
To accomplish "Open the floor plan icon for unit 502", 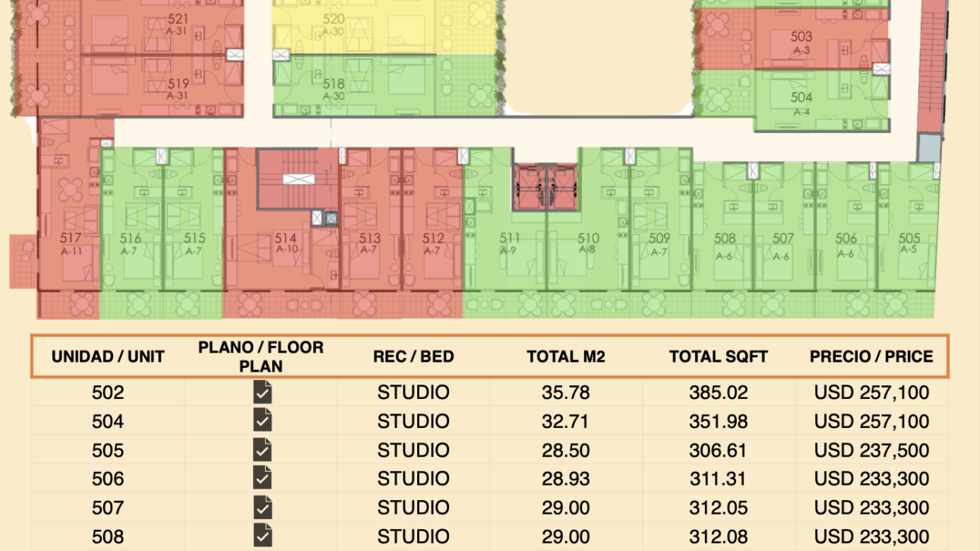I will click(262, 392).
